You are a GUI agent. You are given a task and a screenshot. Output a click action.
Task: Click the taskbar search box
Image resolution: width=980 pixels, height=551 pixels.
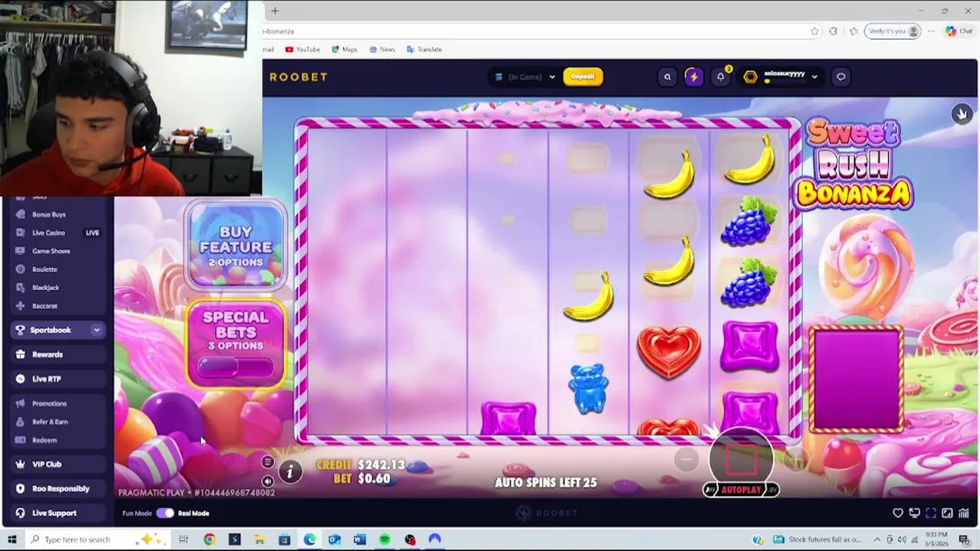[x=98, y=540]
